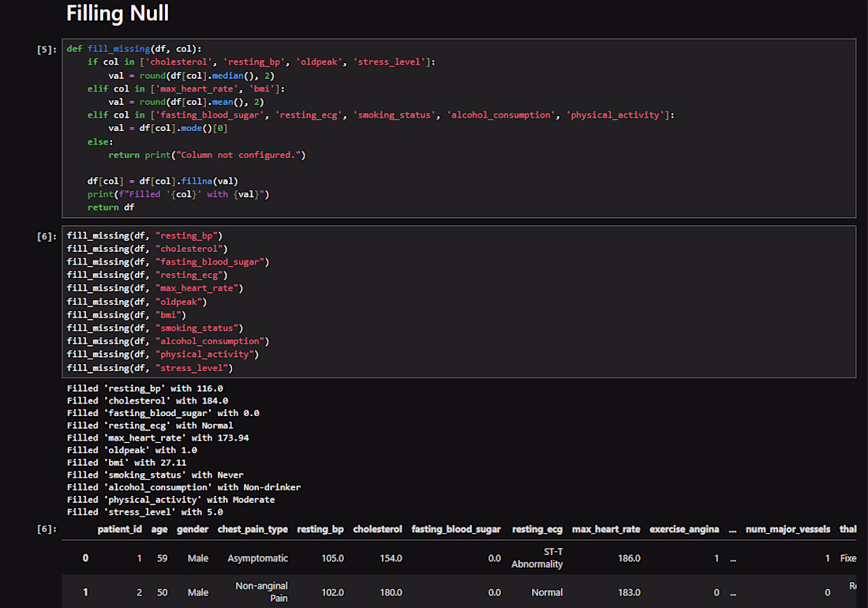Place cursor on fill_missing resting_bp line
This screenshot has width=868, height=608.
pyautogui.click(x=144, y=236)
